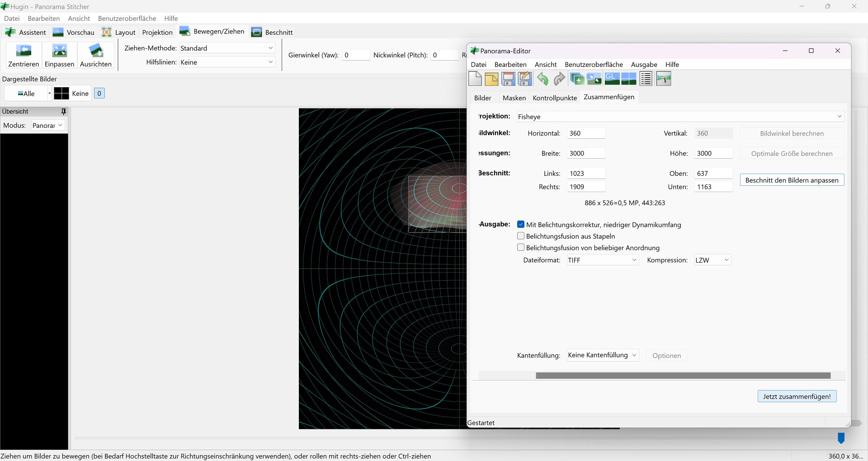Open the Kantenfüllung dropdown
Viewport: 868px width, 461px height.
(x=602, y=355)
